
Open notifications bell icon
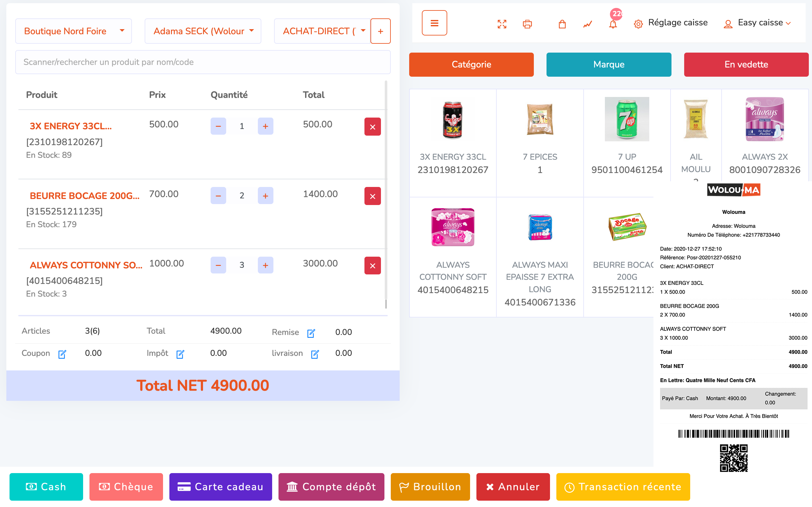point(613,24)
